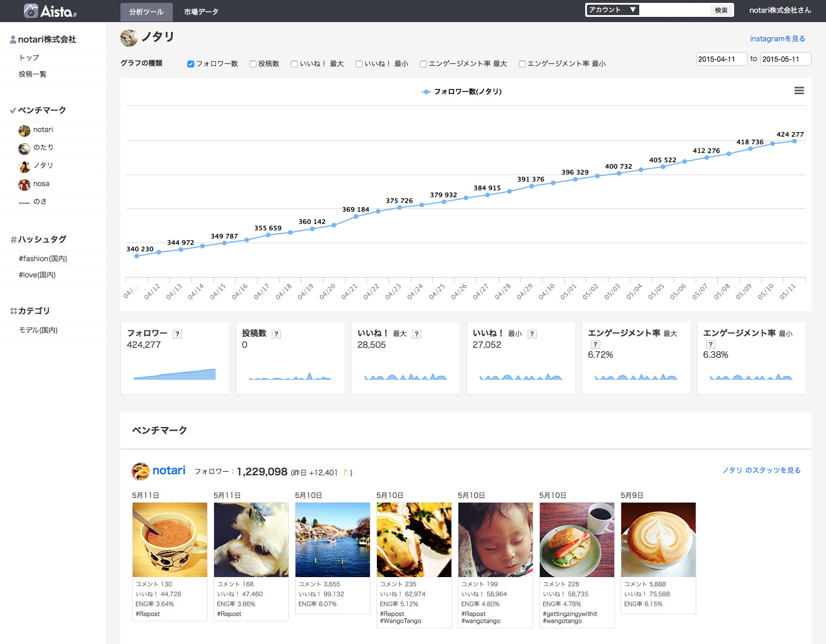Switch to the 市場データ tab
The image size is (826, 644).
(201, 12)
